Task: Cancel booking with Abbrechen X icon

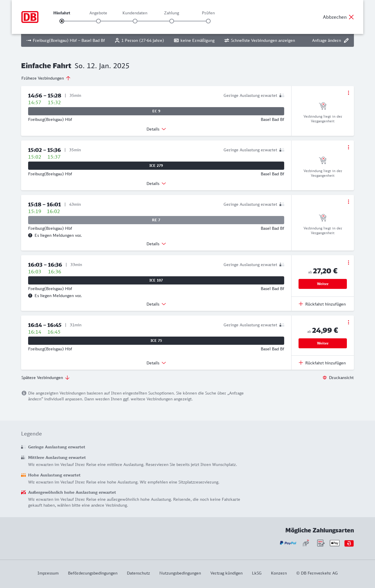Action: 351,17
